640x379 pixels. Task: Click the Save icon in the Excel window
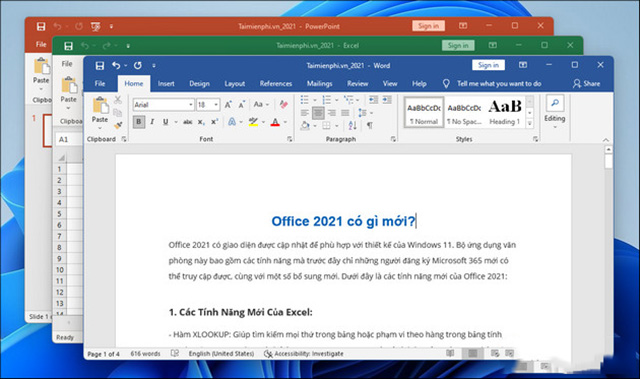(x=69, y=46)
